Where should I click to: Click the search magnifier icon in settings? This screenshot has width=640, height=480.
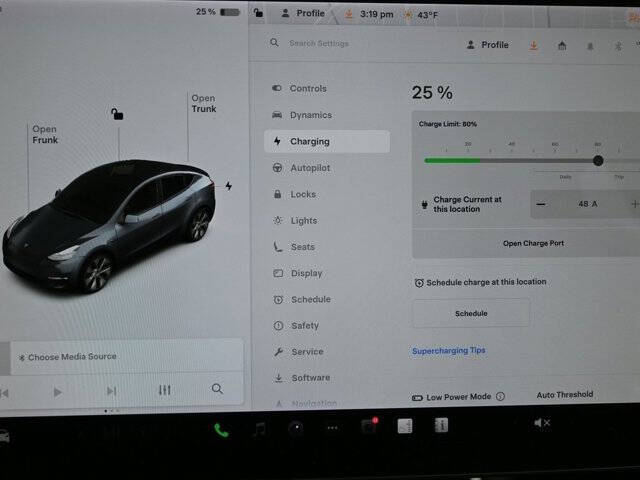pyautogui.click(x=274, y=42)
